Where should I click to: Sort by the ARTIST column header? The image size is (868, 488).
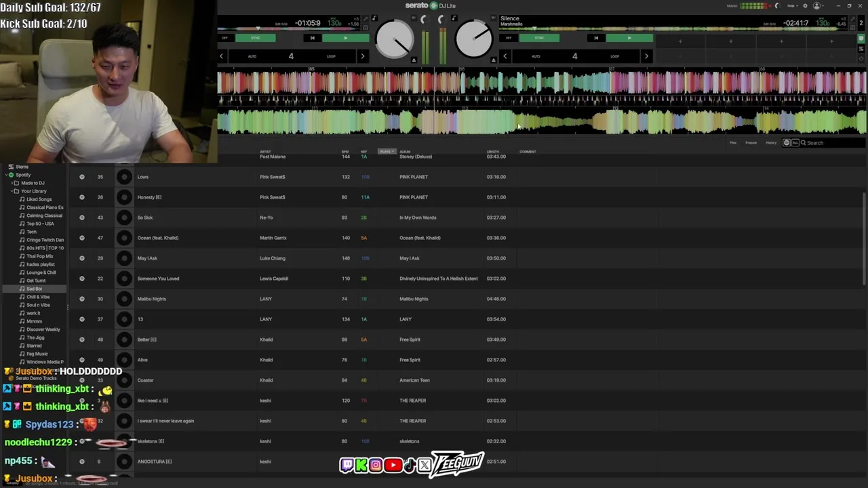point(265,152)
